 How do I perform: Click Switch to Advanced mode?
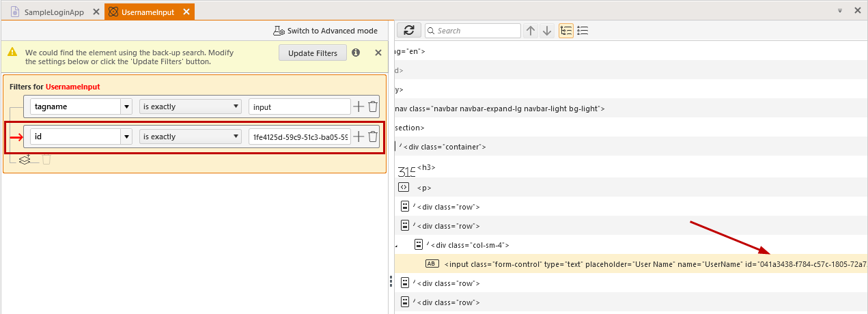click(x=325, y=31)
